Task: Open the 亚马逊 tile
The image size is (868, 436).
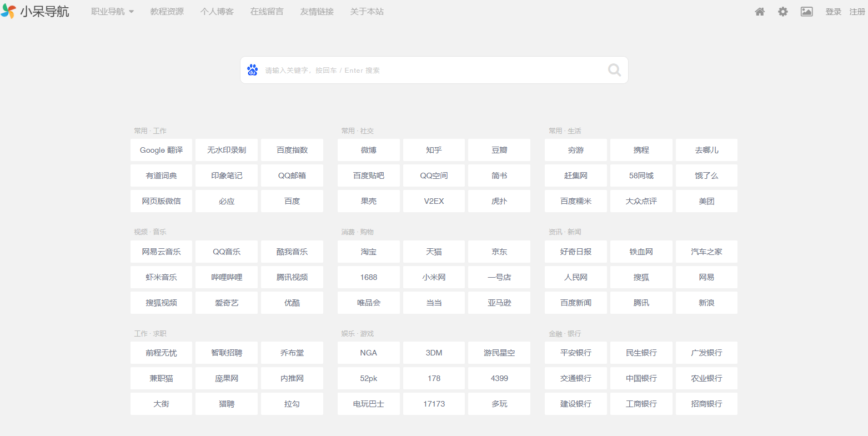Action: pos(499,303)
